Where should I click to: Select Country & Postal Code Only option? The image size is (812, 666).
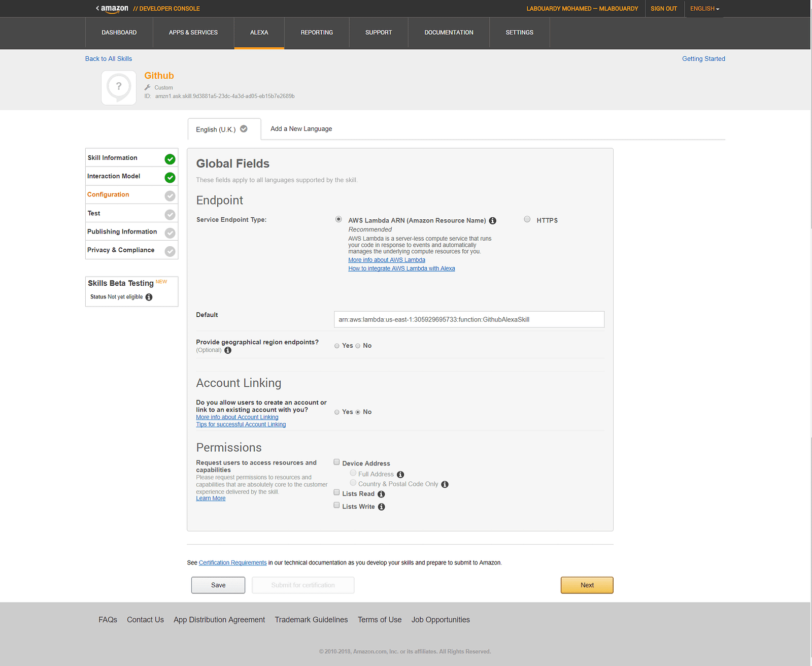tap(353, 482)
